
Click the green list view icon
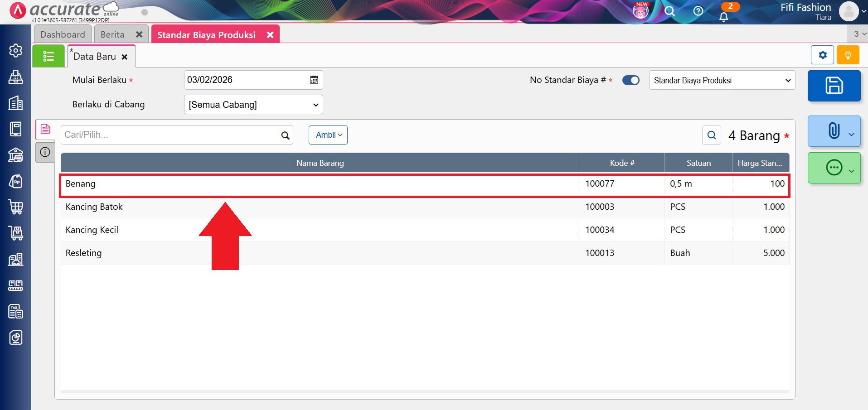pyautogui.click(x=48, y=56)
